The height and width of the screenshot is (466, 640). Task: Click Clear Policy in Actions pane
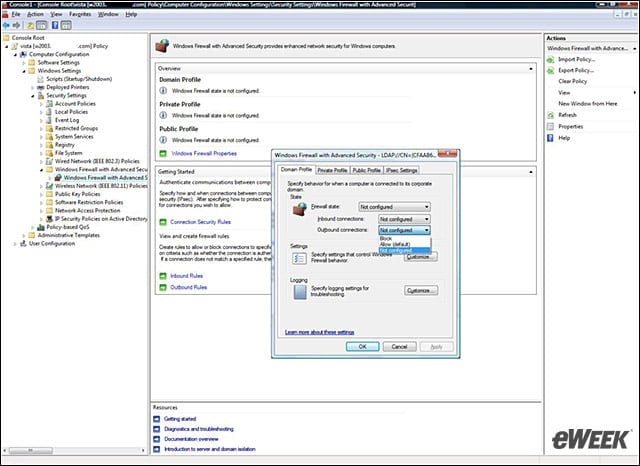coord(572,81)
